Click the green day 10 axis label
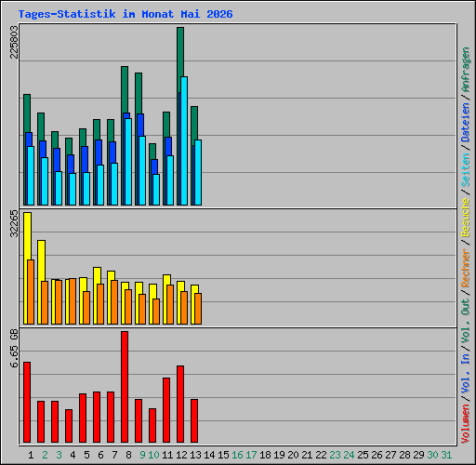This screenshot has width=476, height=465. [153, 455]
